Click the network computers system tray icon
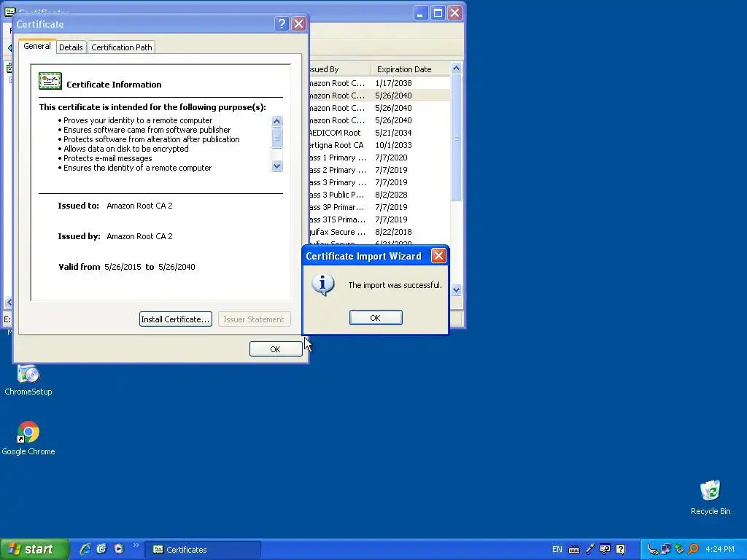The height and width of the screenshot is (560, 747). coord(666,550)
